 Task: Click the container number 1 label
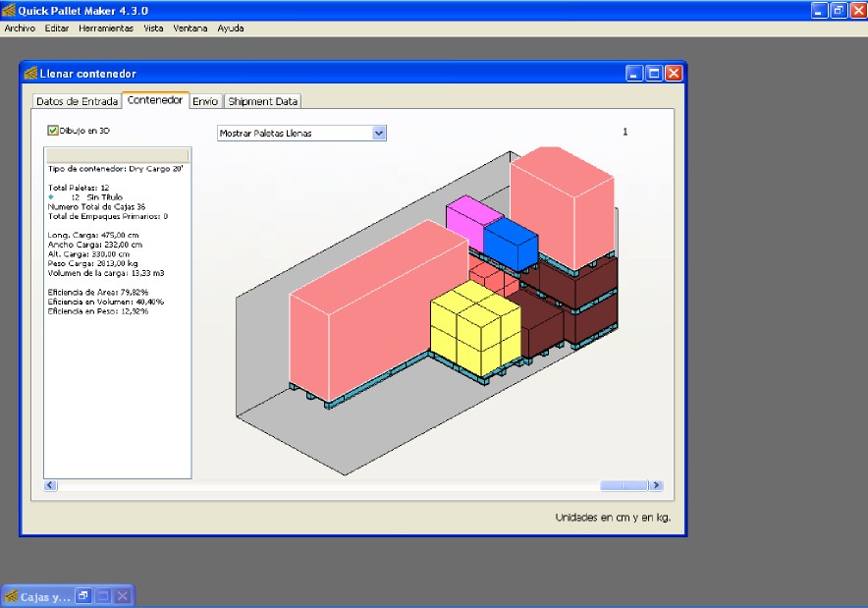(625, 132)
